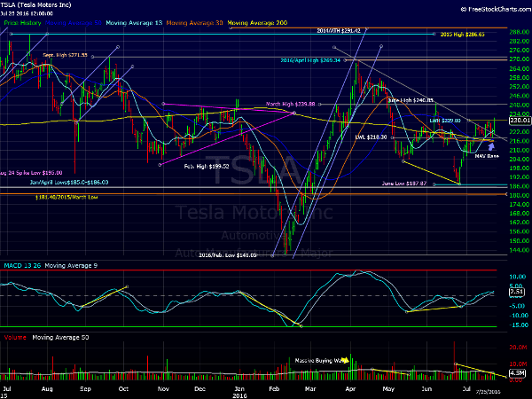The width and height of the screenshot is (532, 399).
Task: Select the Moving Average 13 legend label
Action: coord(134,23)
